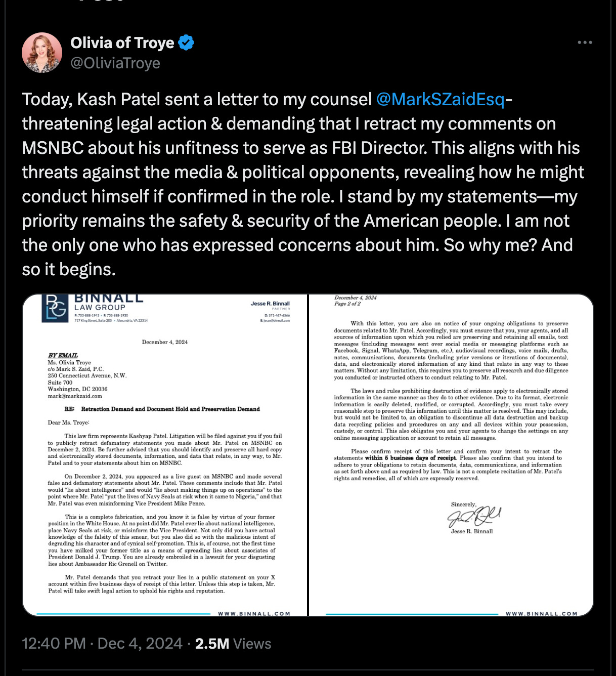Click Jesse R. Binnall's signature on page two

[473, 516]
